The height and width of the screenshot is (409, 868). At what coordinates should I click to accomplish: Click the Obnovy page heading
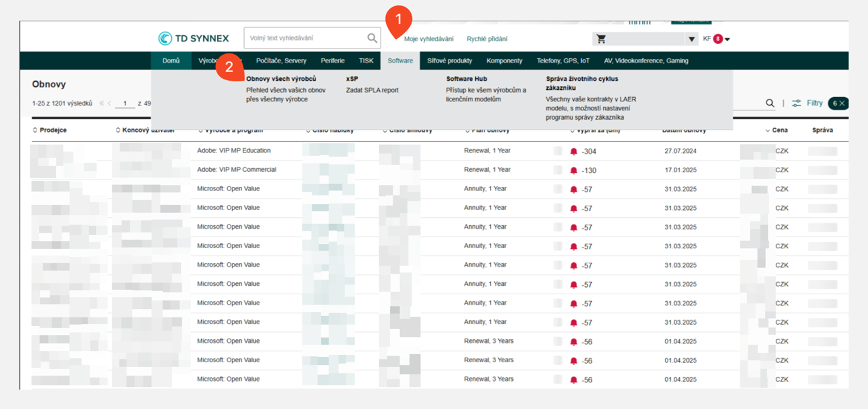point(49,84)
